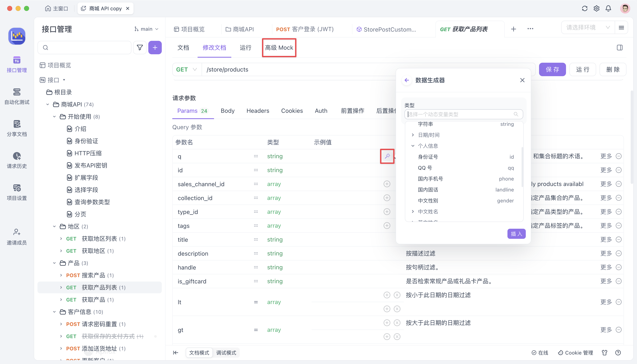Screen dimensions: 637x364
Task: Open the help question mark icon
Action: [x=618, y=352]
